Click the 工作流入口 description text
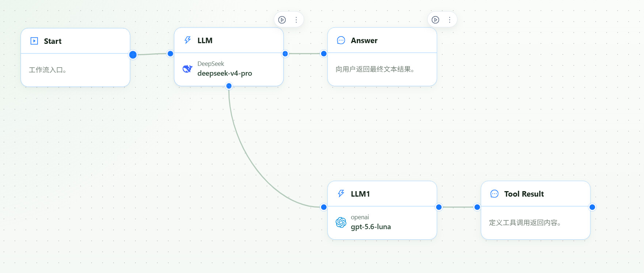 [47, 70]
